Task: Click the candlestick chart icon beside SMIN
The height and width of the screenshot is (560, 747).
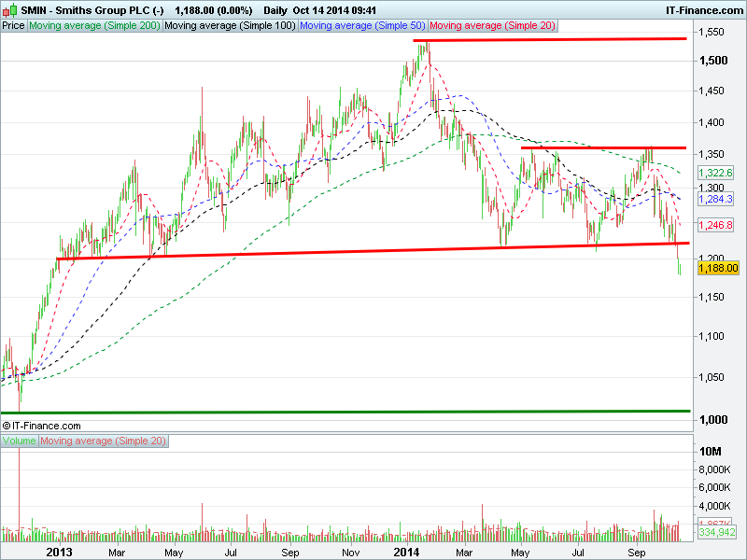Action: pyautogui.click(x=9, y=9)
